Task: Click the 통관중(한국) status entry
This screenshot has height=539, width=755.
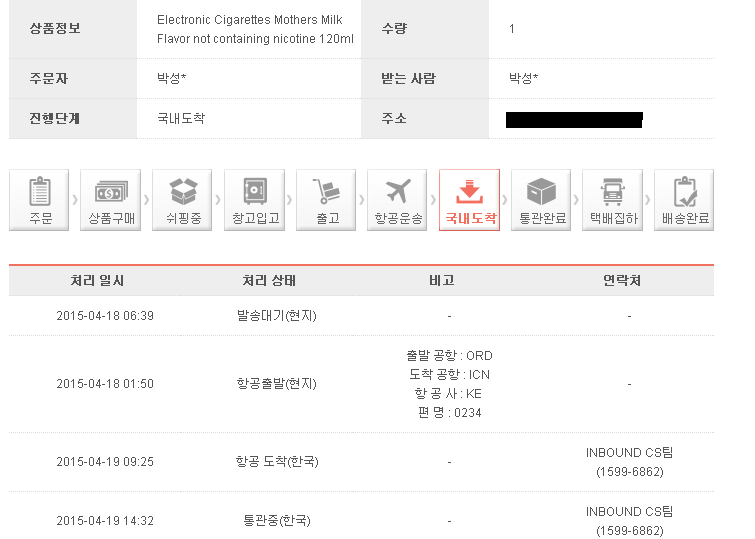Action: coord(277,520)
